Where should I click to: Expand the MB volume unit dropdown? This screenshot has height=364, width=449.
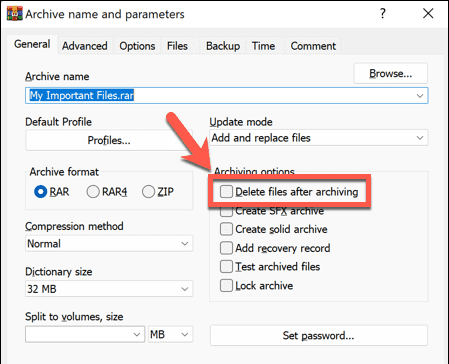(170, 334)
